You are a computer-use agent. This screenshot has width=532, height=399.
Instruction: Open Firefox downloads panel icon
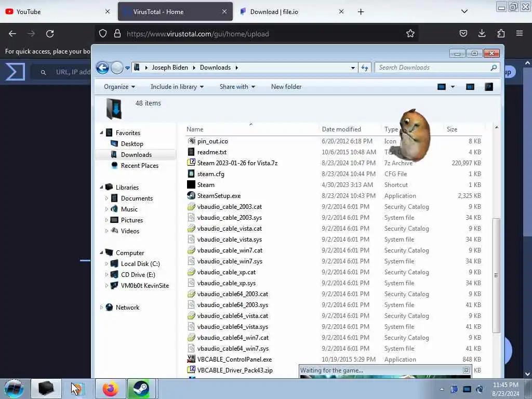click(x=482, y=33)
